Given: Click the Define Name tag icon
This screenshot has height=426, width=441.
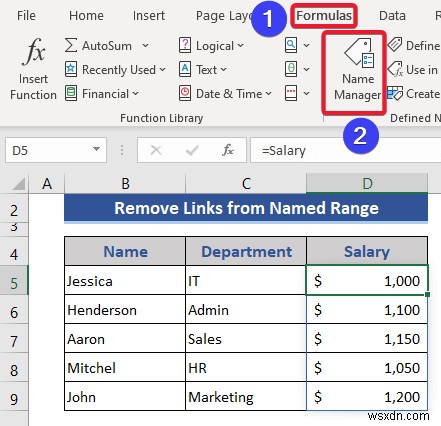Looking at the screenshot, I should click(395, 44).
